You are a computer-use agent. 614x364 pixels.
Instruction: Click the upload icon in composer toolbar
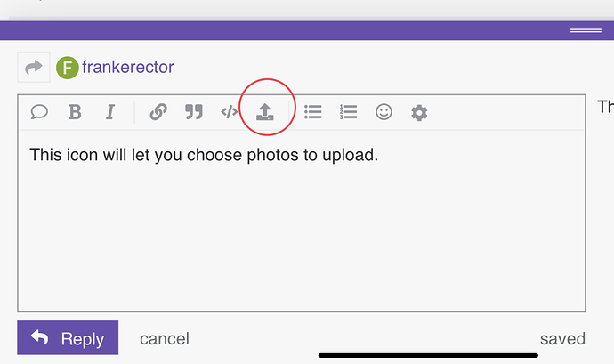pyautogui.click(x=264, y=112)
